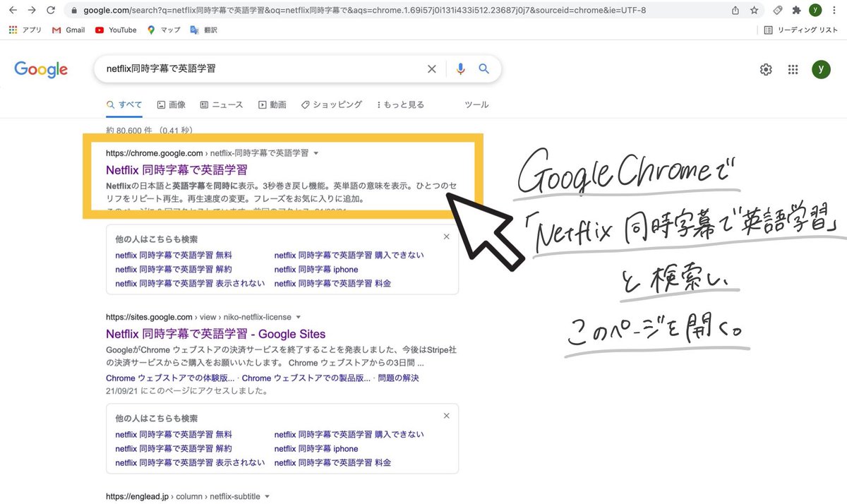Open the YouTube bookmark

click(116, 30)
